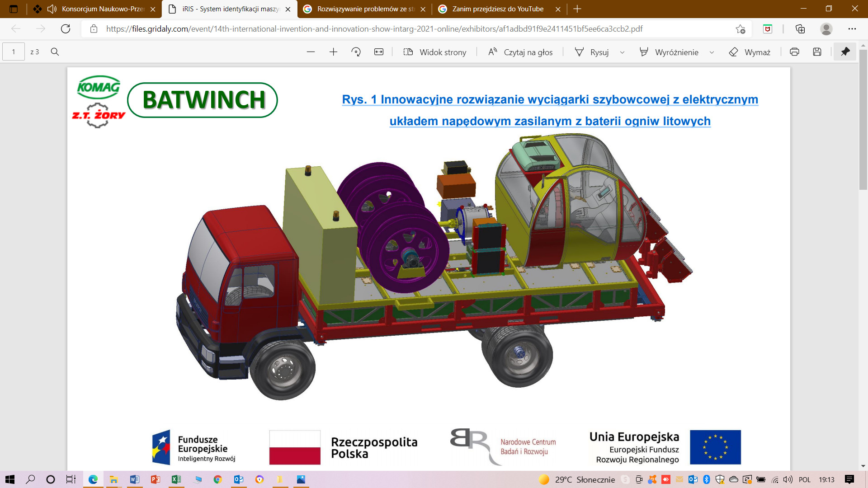Click the vertical scrollbar thumb
Image resolution: width=868 pixels, height=488 pixels.
(863, 120)
